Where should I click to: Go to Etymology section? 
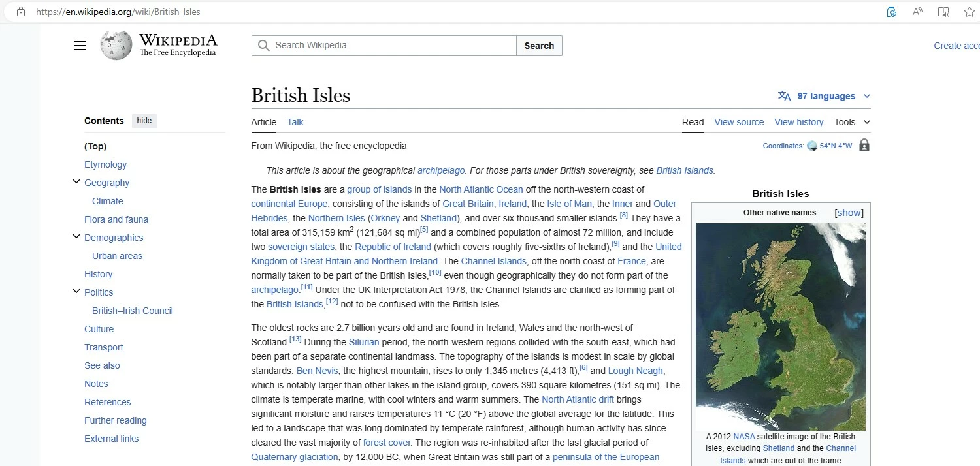pyautogui.click(x=105, y=164)
